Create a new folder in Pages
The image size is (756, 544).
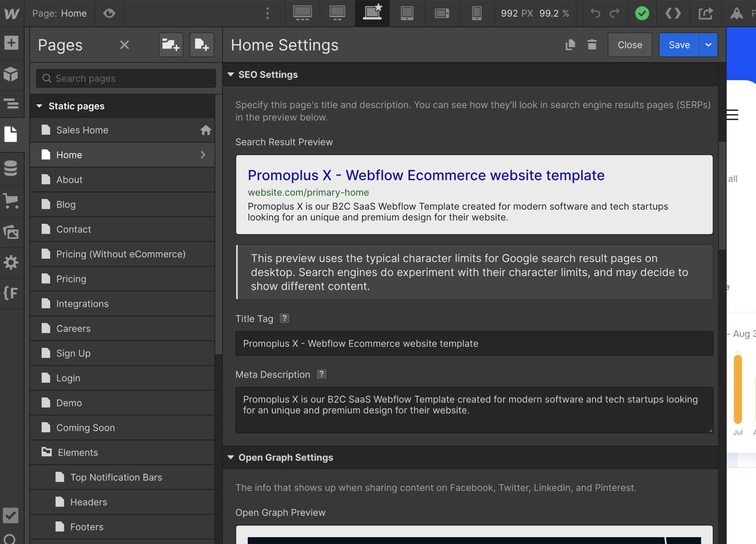point(171,45)
